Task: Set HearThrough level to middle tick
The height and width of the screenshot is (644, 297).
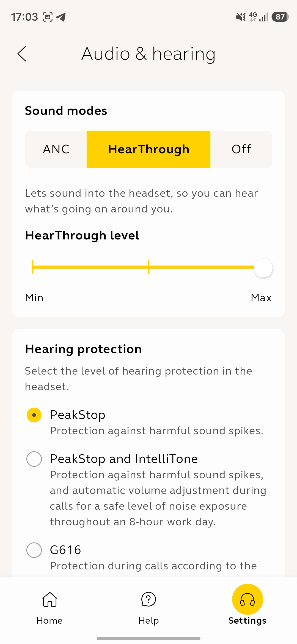Action: (x=148, y=267)
